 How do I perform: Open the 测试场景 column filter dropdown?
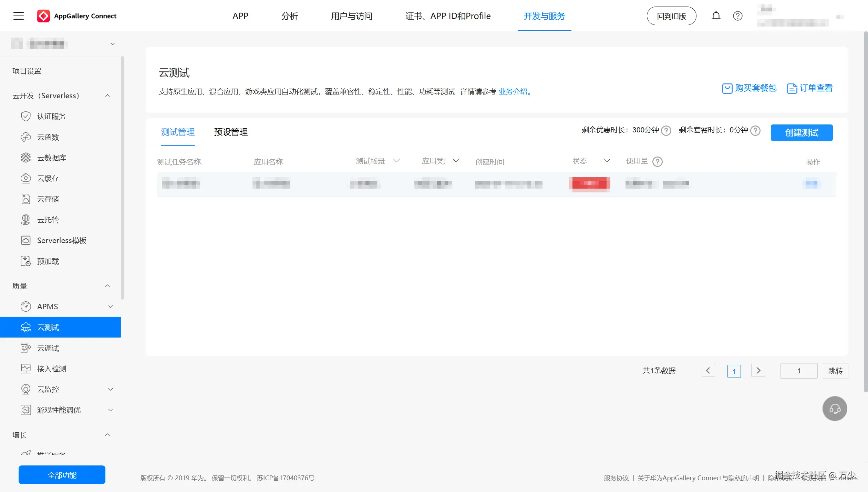click(x=396, y=161)
